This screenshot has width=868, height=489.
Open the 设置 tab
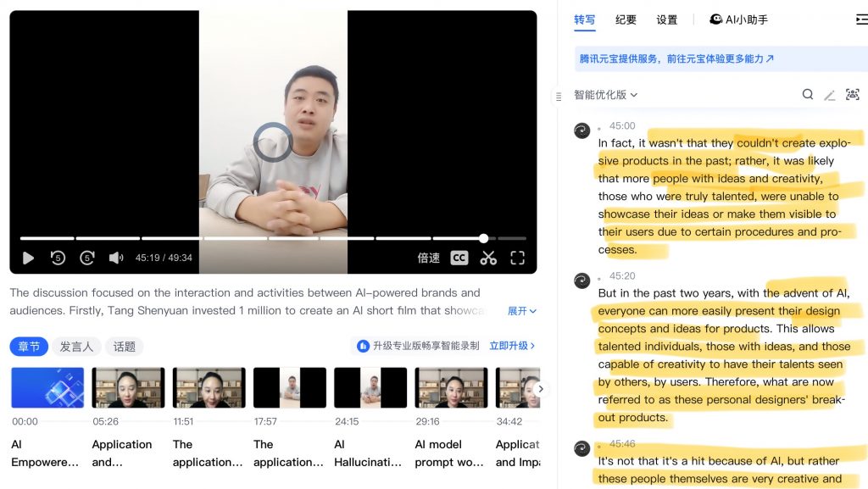[x=666, y=19]
